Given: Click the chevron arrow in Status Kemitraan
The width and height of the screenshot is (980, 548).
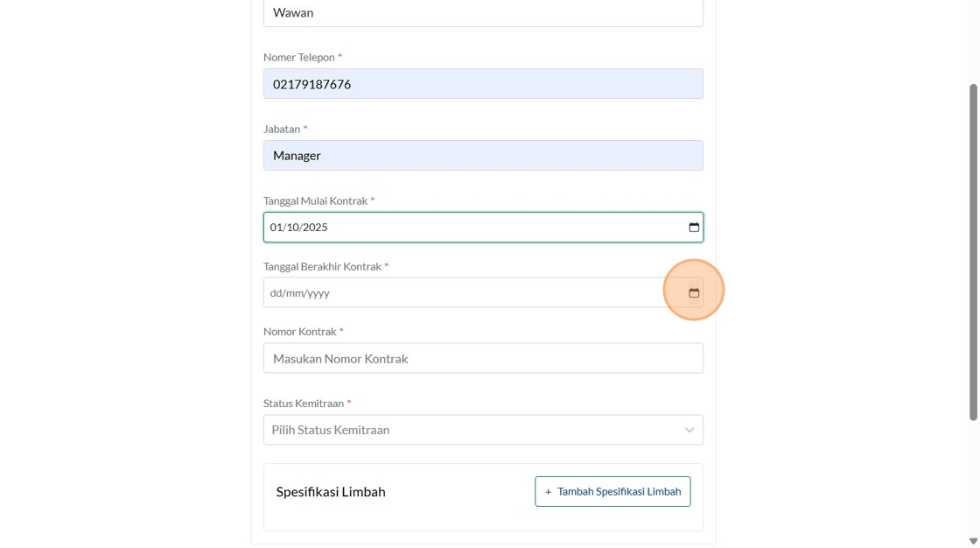Looking at the screenshot, I should click(689, 430).
